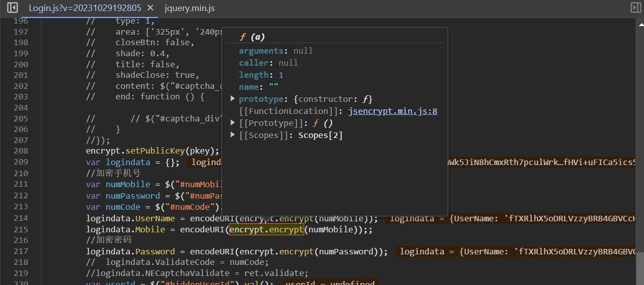Expand the [[Prototype]] entry in the tooltip
The width and height of the screenshot is (644, 285).
pyautogui.click(x=233, y=123)
